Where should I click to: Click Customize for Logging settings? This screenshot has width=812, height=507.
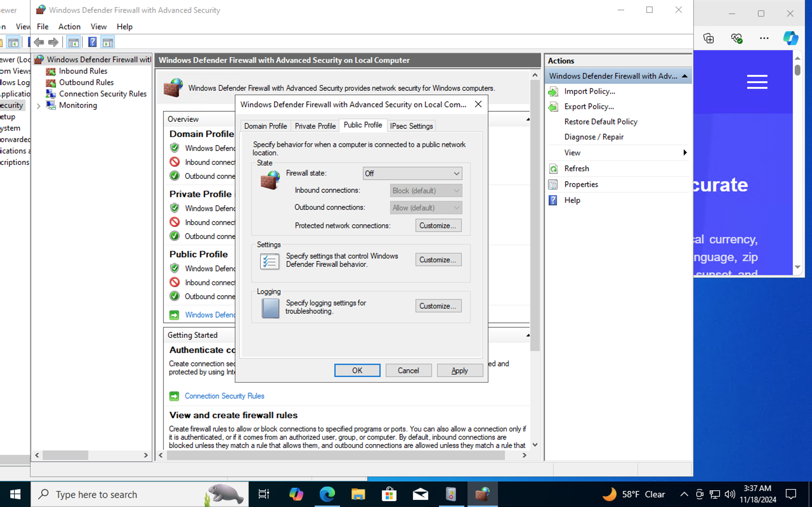click(438, 306)
